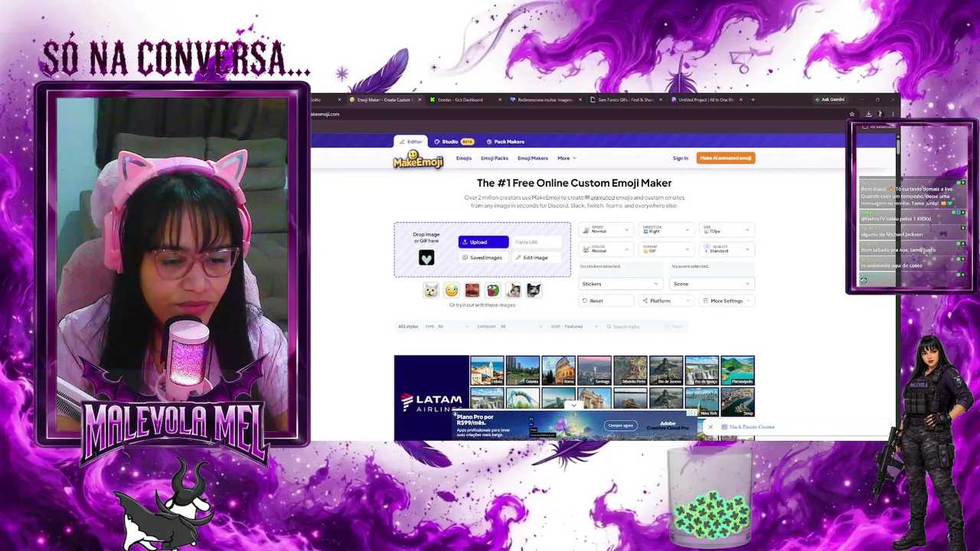The image size is (980, 551).
Task: Open the browser downloads icon
Action: tap(868, 114)
